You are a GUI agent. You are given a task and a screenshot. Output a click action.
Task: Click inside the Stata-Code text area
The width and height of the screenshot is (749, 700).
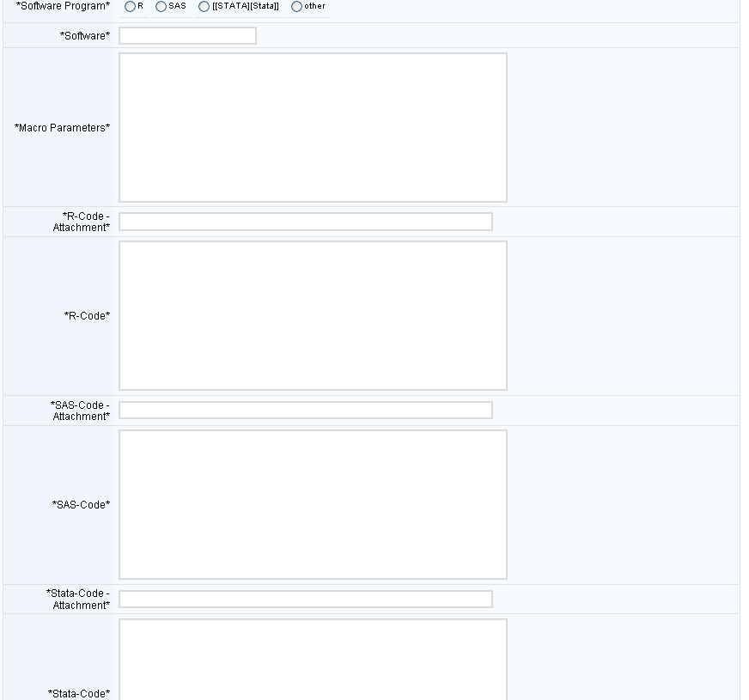point(313,660)
